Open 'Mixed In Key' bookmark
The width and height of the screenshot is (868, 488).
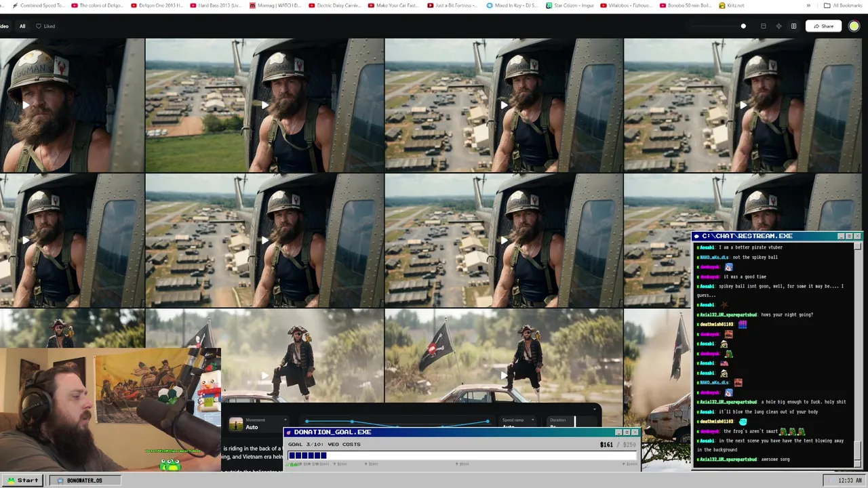tap(512, 5)
